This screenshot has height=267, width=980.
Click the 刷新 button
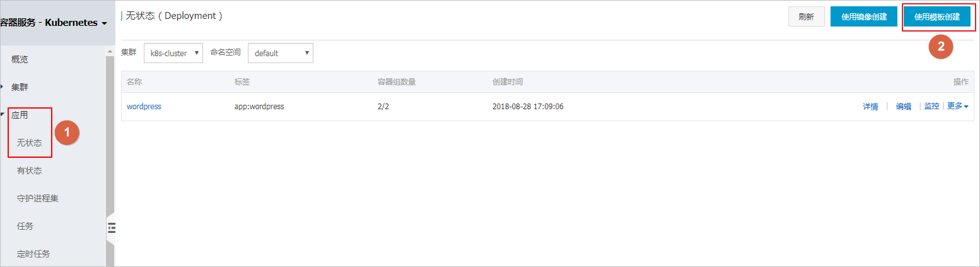click(x=807, y=16)
